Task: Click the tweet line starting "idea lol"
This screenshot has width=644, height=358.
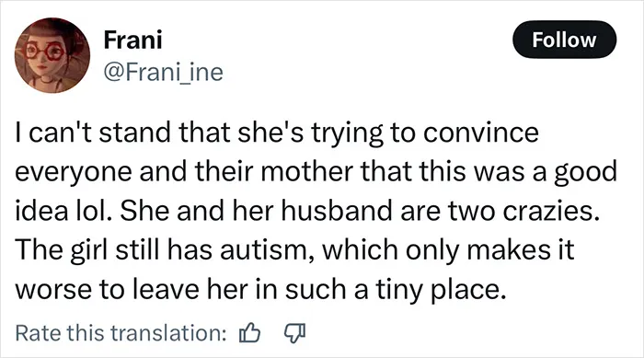Action: point(306,211)
